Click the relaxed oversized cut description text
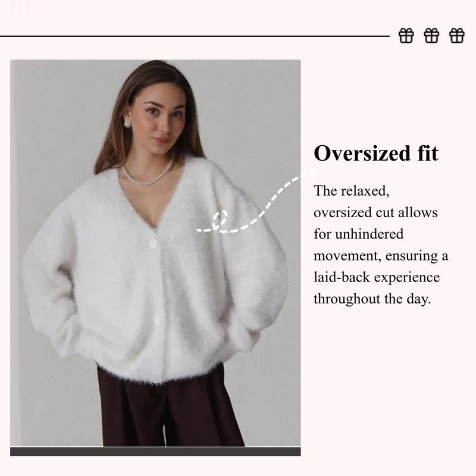This screenshot has width=476, height=476. coord(381,245)
